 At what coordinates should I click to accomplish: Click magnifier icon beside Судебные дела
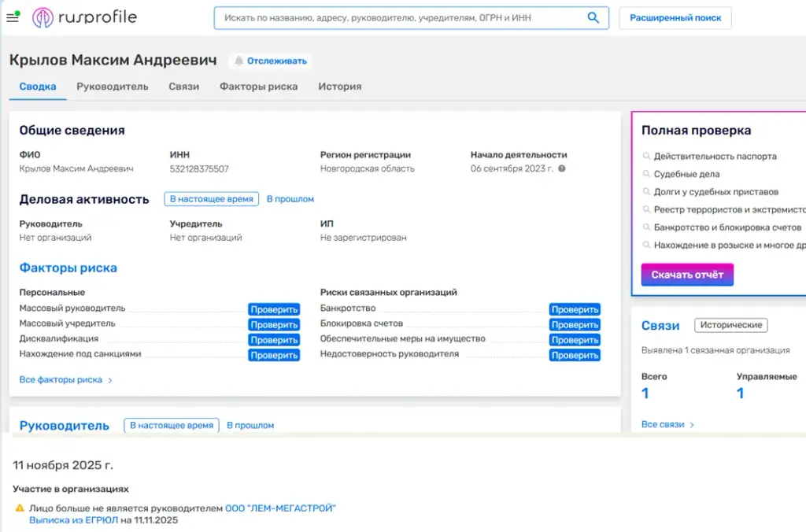[647, 174]
